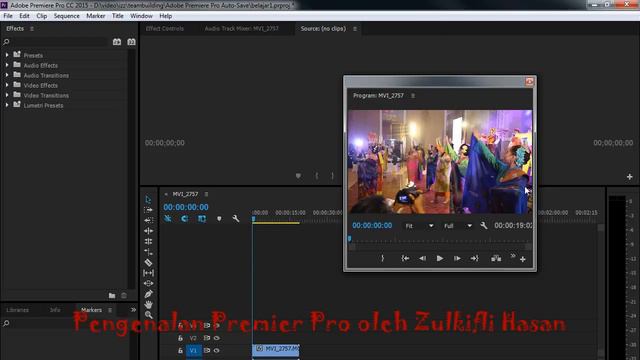Select the Rolling Edit tool
640x360 pixels.
pos(148,242)
